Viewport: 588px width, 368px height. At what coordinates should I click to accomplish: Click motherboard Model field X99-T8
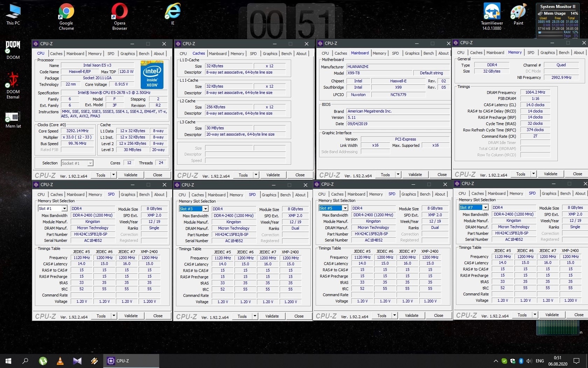[x=379, y=73]
